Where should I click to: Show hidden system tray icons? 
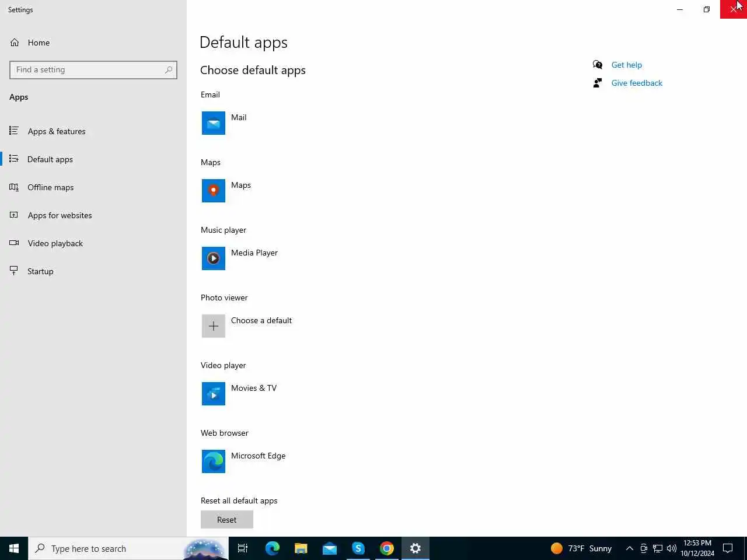[x=630, y=548]
